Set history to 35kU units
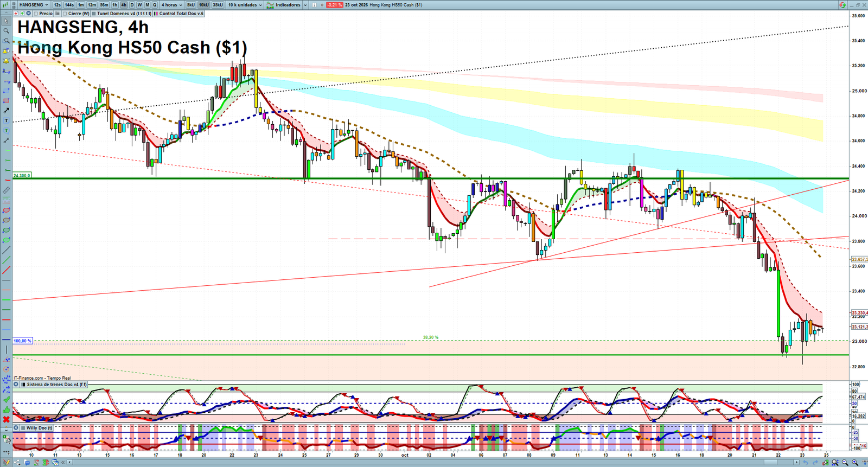The width and height of the screenshot is (868, 467). (x=218, y=5)
